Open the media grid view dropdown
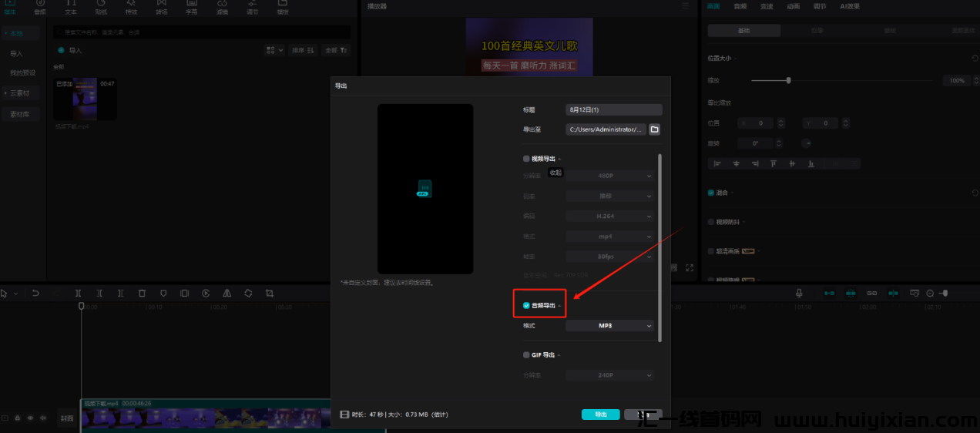Image resolution: width=980 pixels, height=433 pixels. point(274,50)
